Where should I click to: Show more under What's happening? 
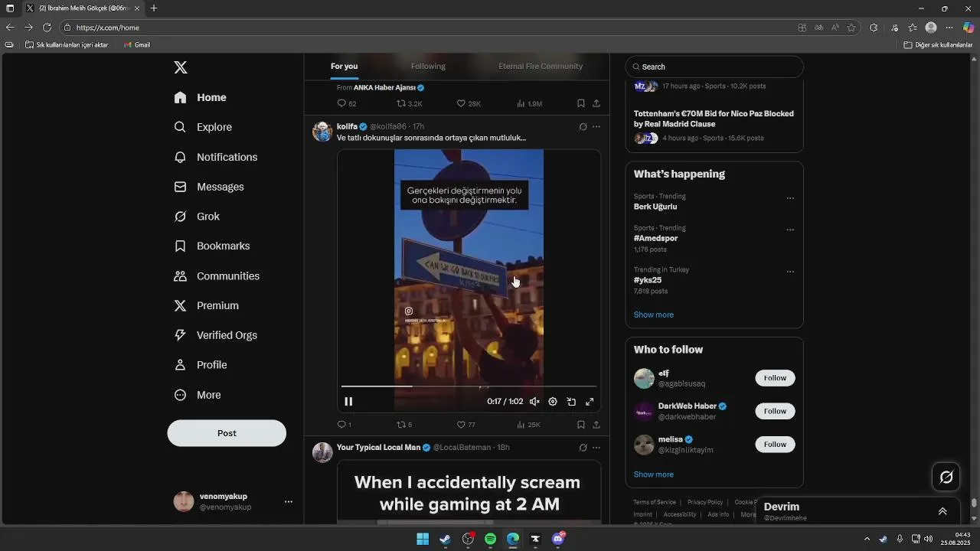pos(654,315)
